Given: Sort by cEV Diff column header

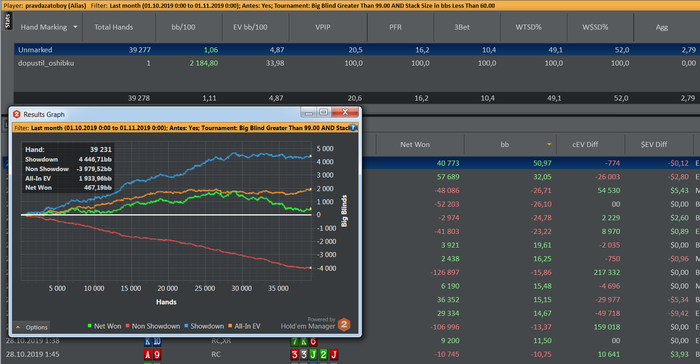Looking at the screenshot, I should click(585, 144).
